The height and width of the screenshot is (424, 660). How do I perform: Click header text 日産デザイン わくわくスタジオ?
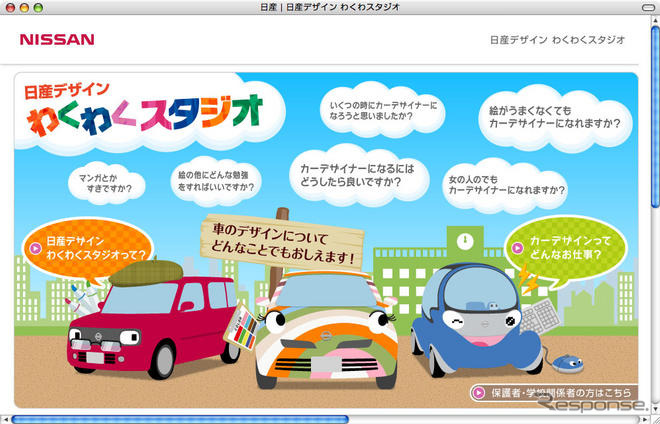pyautogui.click(x=558, y=40)
